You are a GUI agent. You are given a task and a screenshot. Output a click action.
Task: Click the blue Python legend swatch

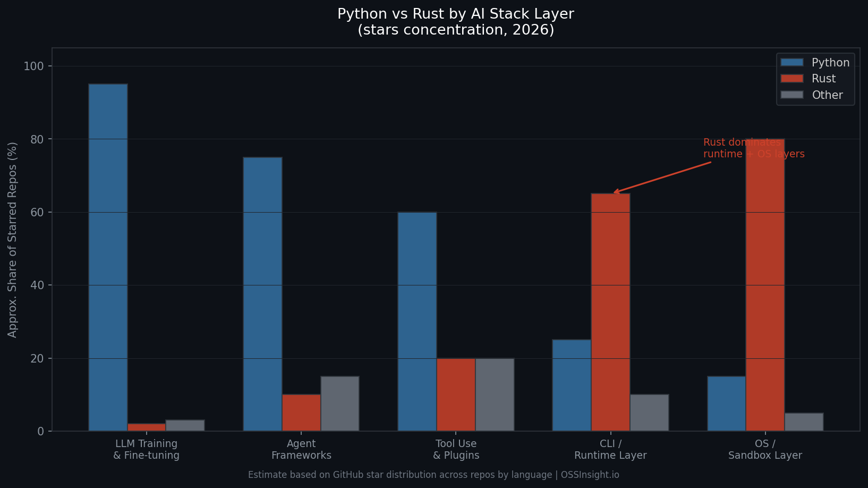(x=793, y=62)
